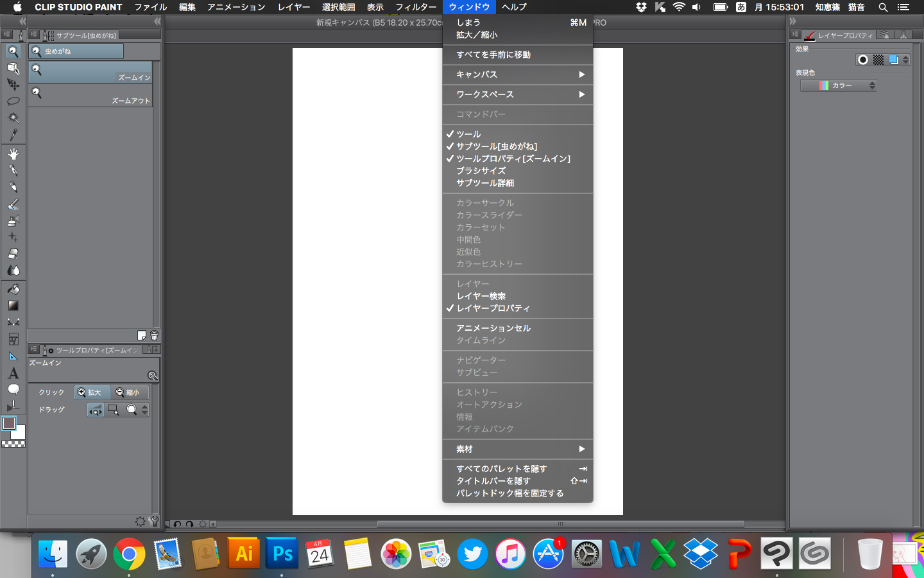Viewport: 924px width, 578px height.
Task: Open the フィルター menu in menu bar
Action: (x=416, y=7)
